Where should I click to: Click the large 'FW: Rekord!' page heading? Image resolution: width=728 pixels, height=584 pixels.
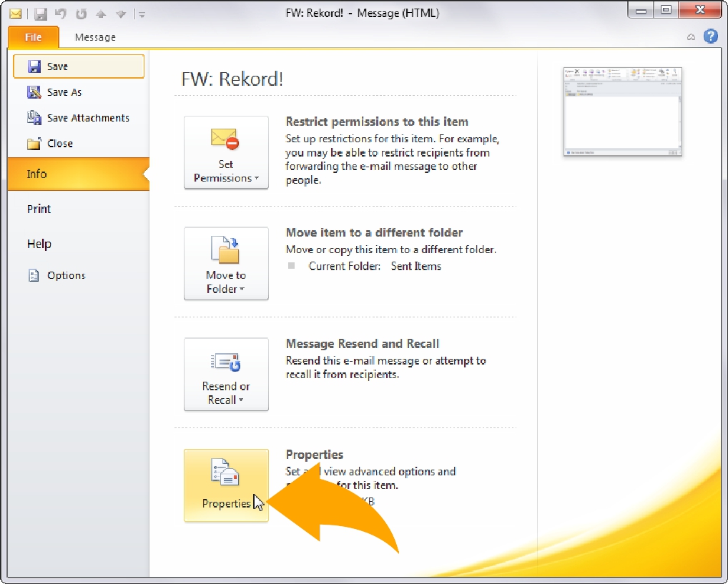[x=232, y=79]
